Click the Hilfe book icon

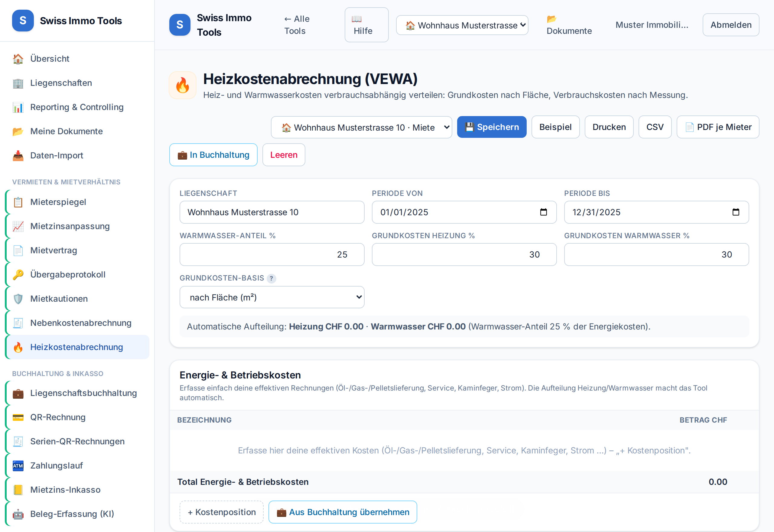(x=356, y=19)
